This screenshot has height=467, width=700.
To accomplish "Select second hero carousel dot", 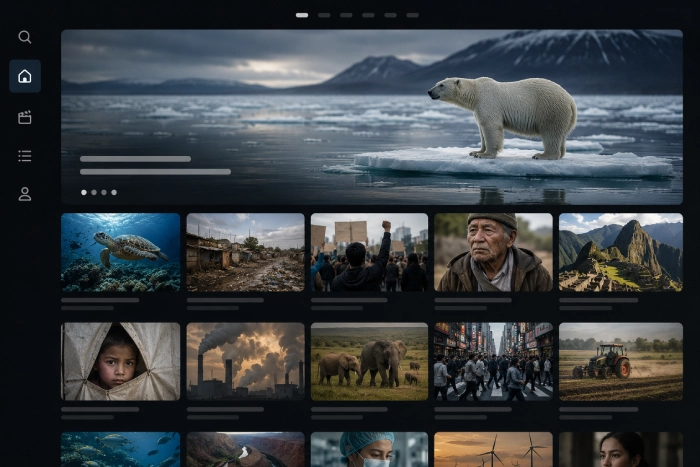I will pos(94,192).
